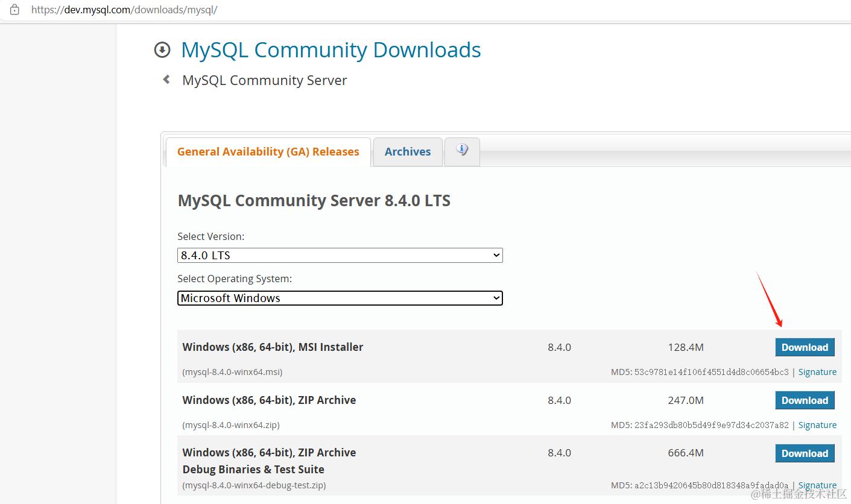Download the MSI Installer 128.4M

coord(805,347)
